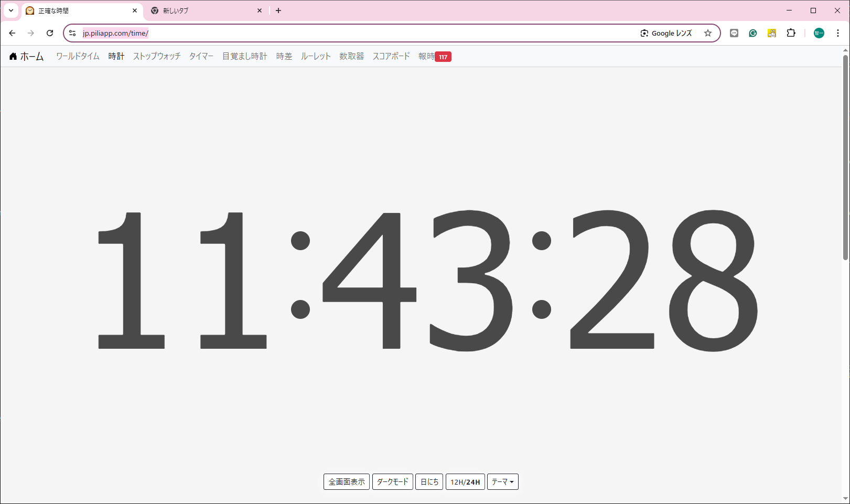Switch to the 新しいタブ tab
Viewport: 850px width, 504px height.
[x=205, y=10]
